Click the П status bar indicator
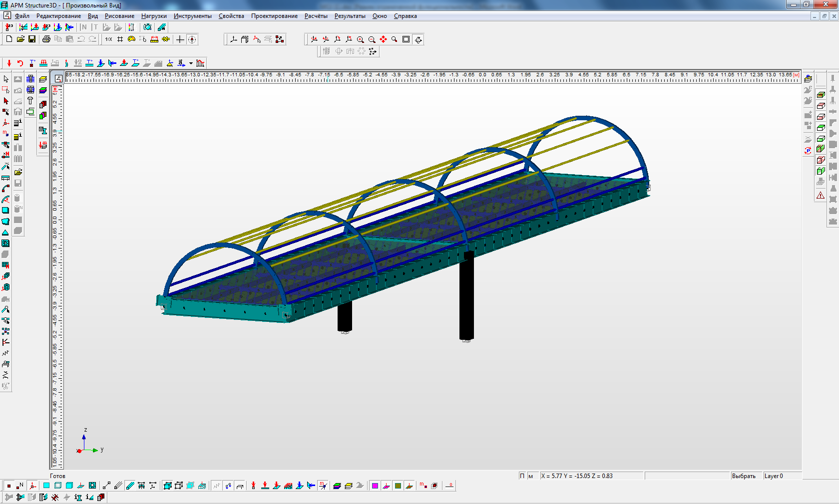 pos(522,476)
